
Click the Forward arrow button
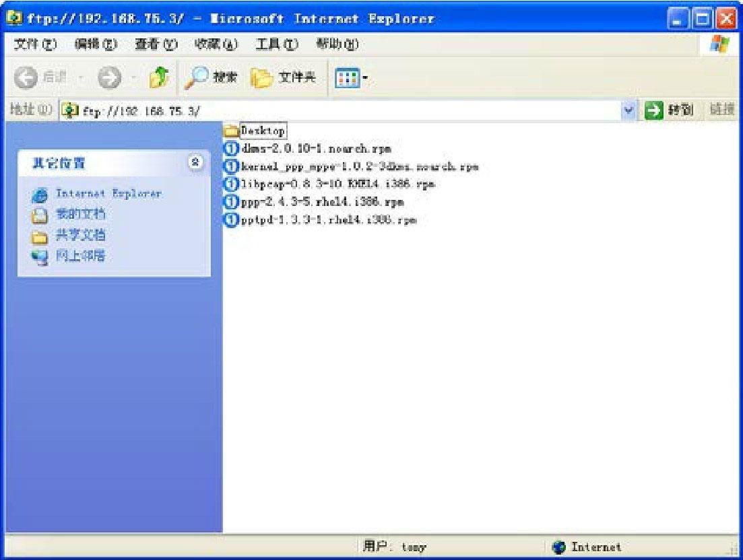tap(109, 77)
